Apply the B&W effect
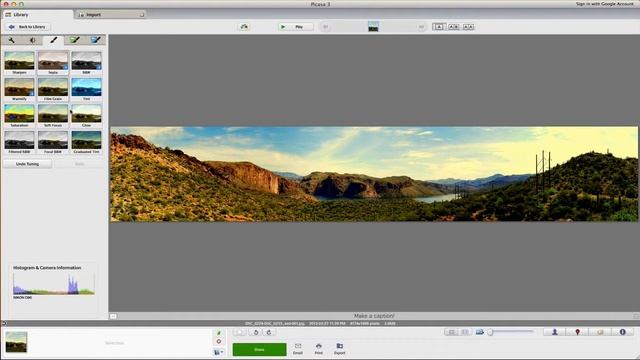Screen dimensions: 640x360 pyautogui.click(x=86, y=63)
